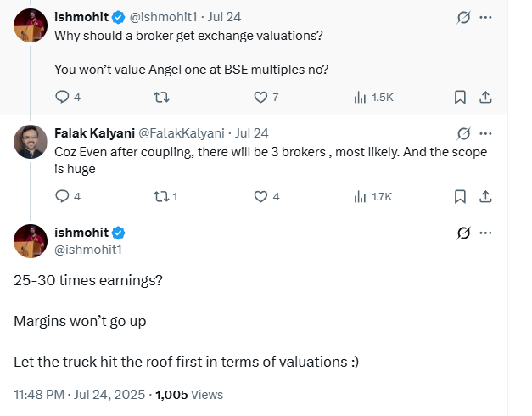Viewport: 532px width, 416px height.
Task: Open @FalakKalyani profile handle link
Action: 181,133
